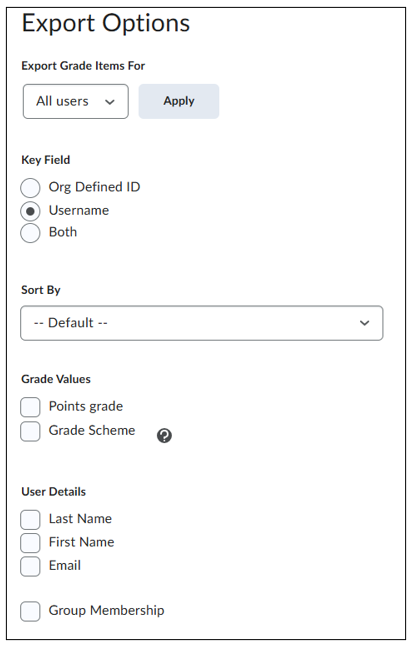This screenshot has width=410, height=645.
Task: Tick the Grade Scheme checkbox
Action: pos(30,431)
